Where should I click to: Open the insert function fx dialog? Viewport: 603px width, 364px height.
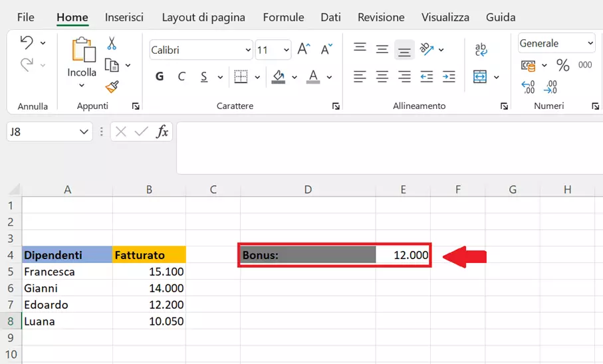click(x=162, y=132)
